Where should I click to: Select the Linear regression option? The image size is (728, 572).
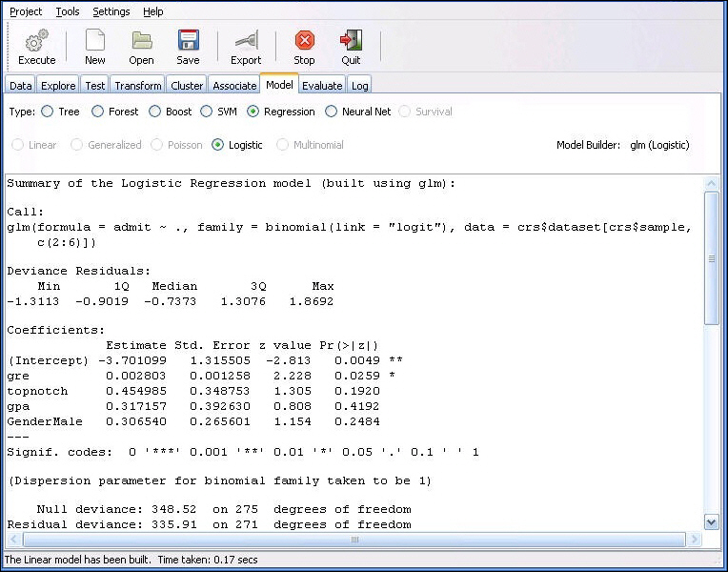(x=18, y=145)
